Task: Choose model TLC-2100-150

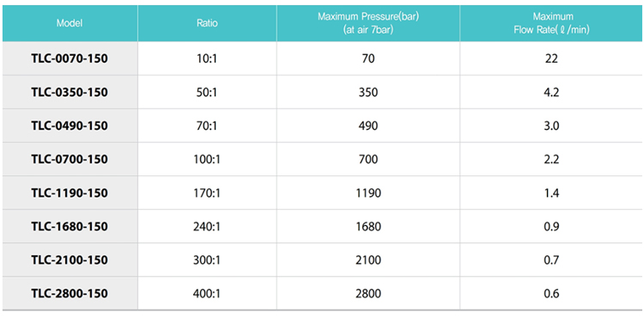Action: point(70,260)
